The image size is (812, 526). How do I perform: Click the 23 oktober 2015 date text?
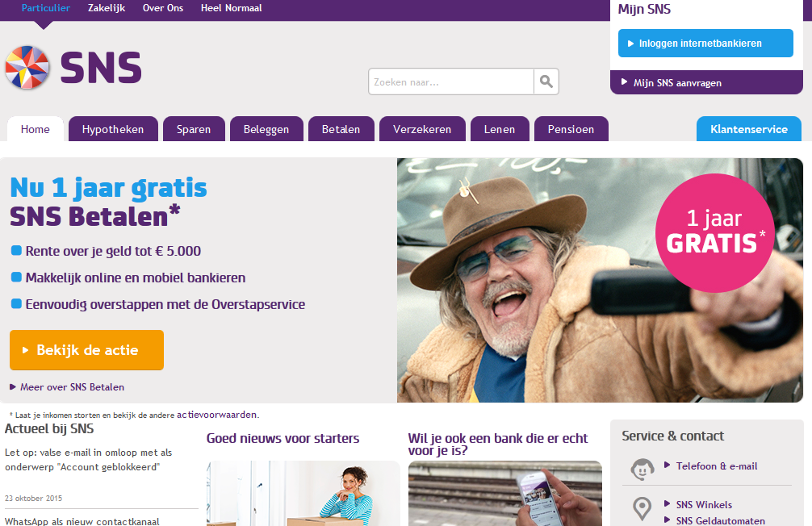pyautogui.click(x=34, y=498)
